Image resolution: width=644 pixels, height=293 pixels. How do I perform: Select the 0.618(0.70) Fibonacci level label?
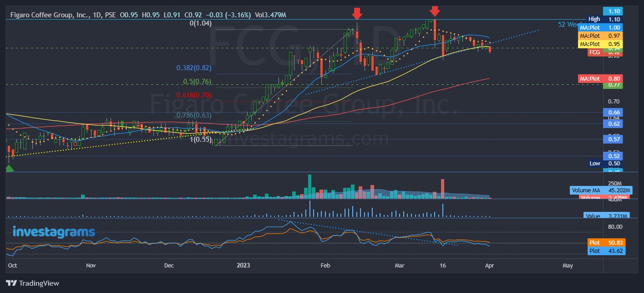[x=195, y=96]
